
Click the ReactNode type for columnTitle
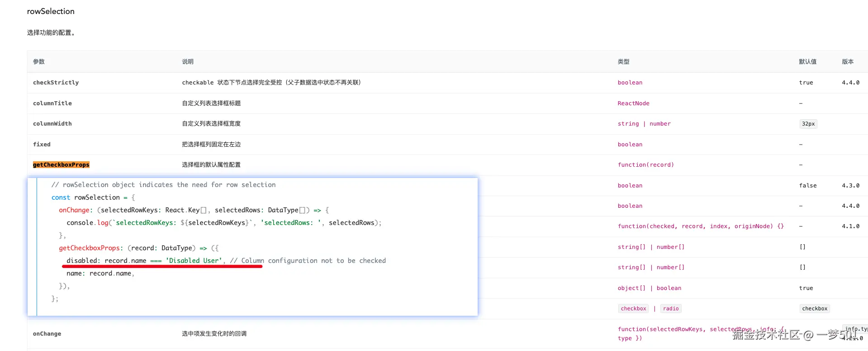633,103
